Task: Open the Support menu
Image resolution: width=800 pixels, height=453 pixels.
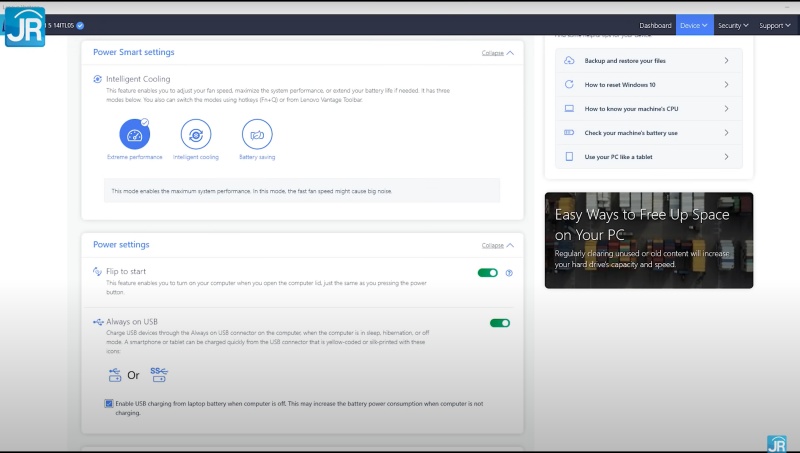Action: pos(775,25)
